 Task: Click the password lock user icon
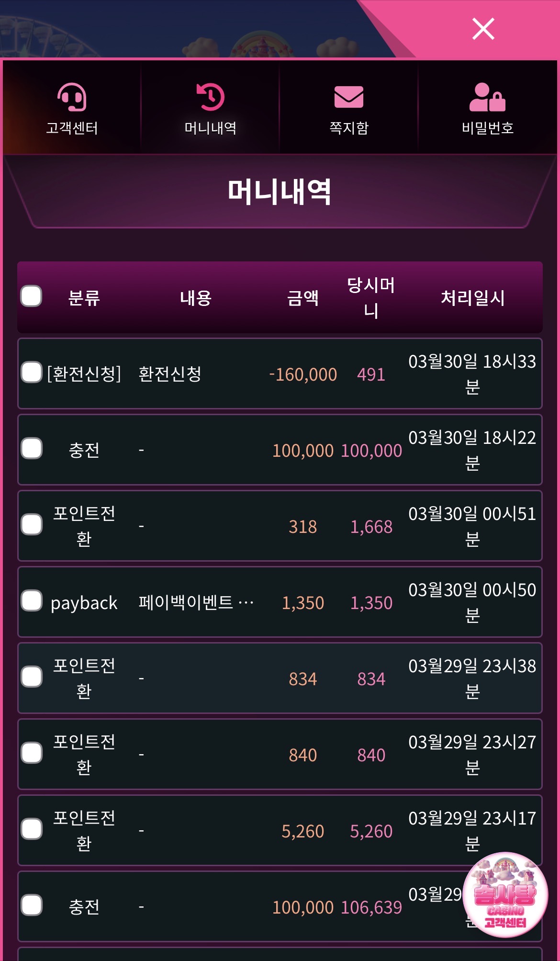(x=487, y=97)
